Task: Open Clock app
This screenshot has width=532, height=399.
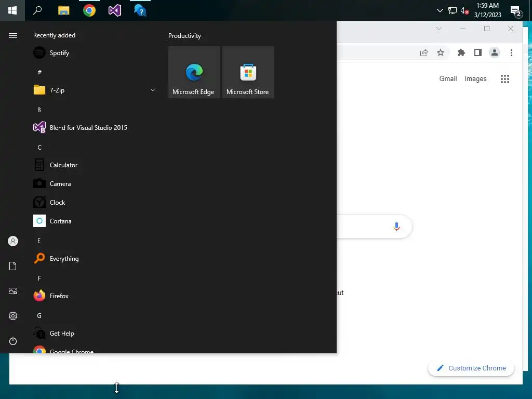Action: point(94,202)
